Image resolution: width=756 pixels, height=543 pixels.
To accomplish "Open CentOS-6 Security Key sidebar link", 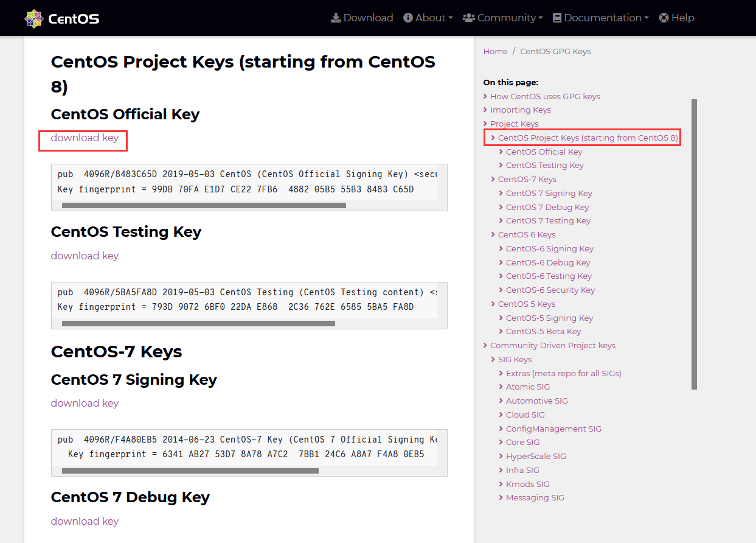I will click(550, 290).
